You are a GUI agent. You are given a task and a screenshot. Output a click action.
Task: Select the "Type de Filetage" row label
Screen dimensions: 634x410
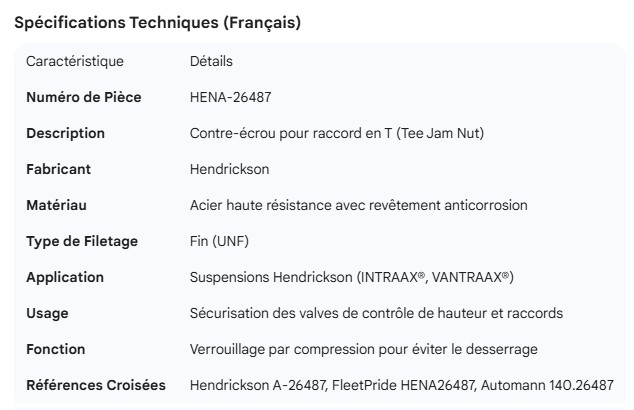coord(82,242)
